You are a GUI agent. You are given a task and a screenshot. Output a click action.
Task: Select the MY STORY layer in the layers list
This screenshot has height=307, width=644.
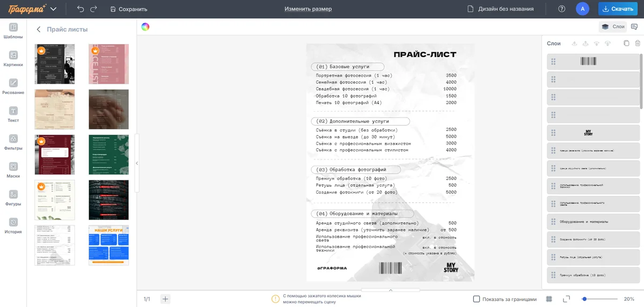[593, 133]
